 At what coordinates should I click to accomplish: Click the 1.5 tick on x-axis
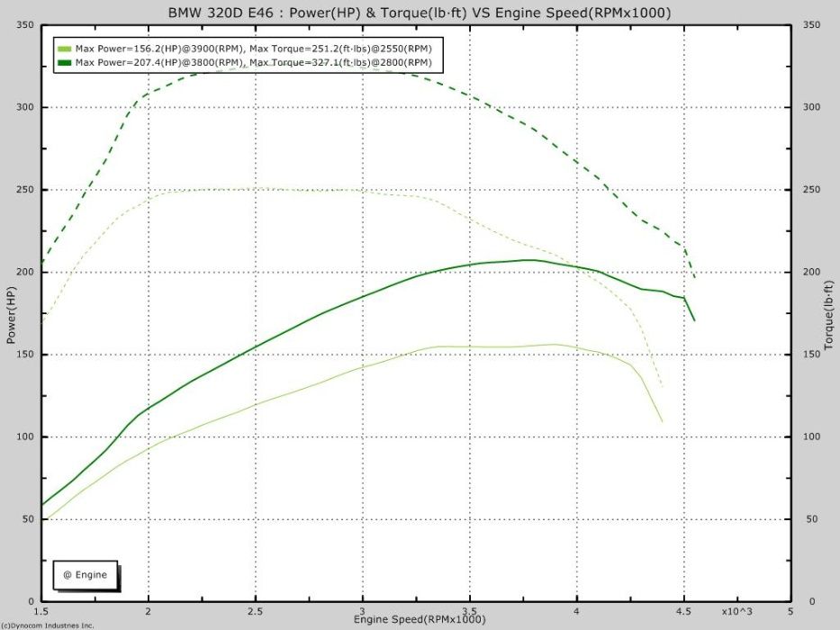[x=41, y=611]
